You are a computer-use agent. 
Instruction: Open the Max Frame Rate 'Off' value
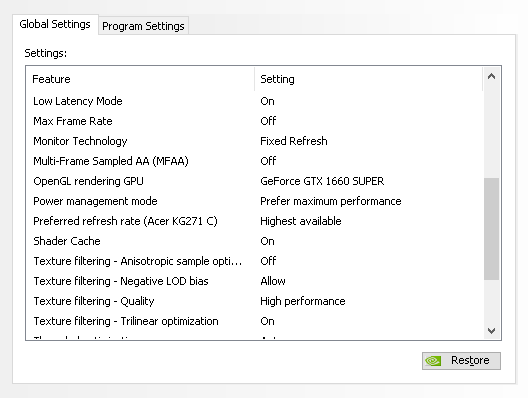click(268, 121)
